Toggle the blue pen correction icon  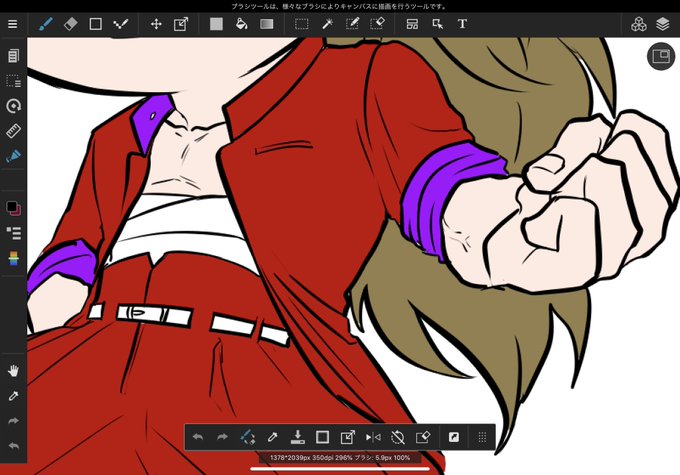pos(13,156)
